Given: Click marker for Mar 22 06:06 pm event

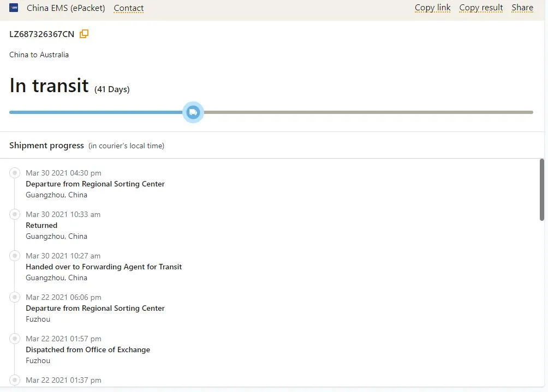Looking at the screenshot, I should (x=15, y=297).
